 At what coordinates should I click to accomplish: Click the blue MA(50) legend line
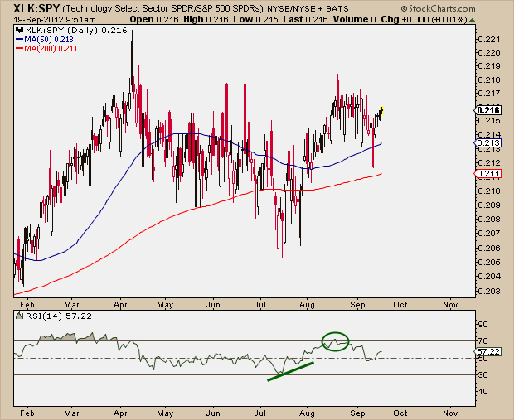19,40
